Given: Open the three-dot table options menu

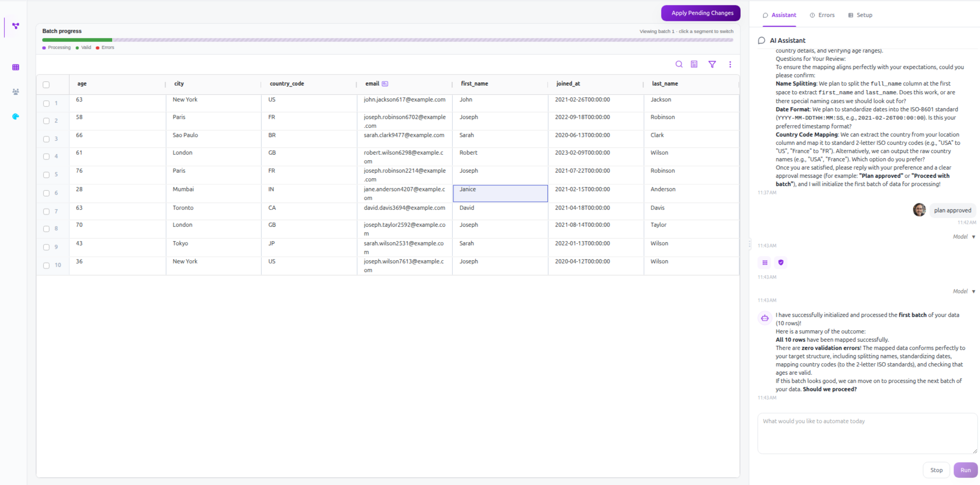Looking at the screenshot, I should [x=730, y=64].
